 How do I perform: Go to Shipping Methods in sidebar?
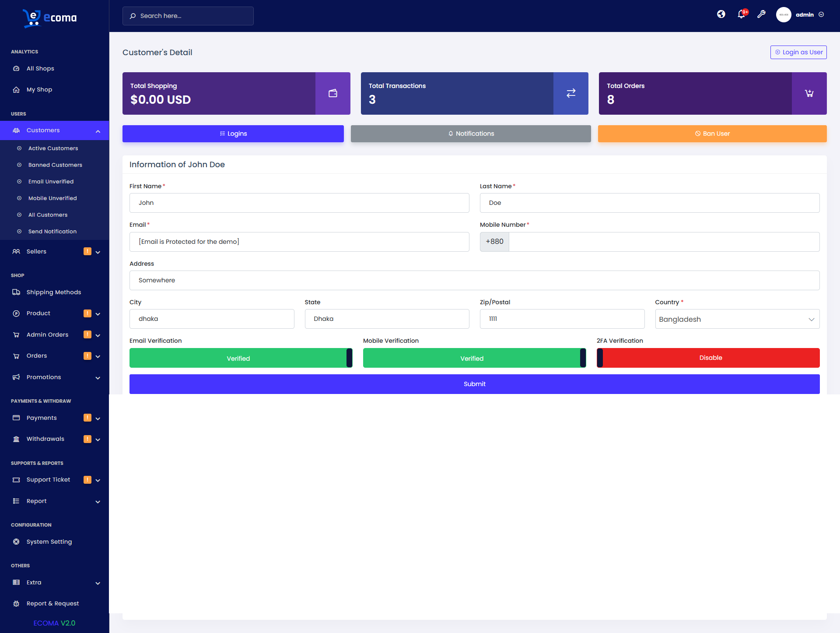pos(53,292)
